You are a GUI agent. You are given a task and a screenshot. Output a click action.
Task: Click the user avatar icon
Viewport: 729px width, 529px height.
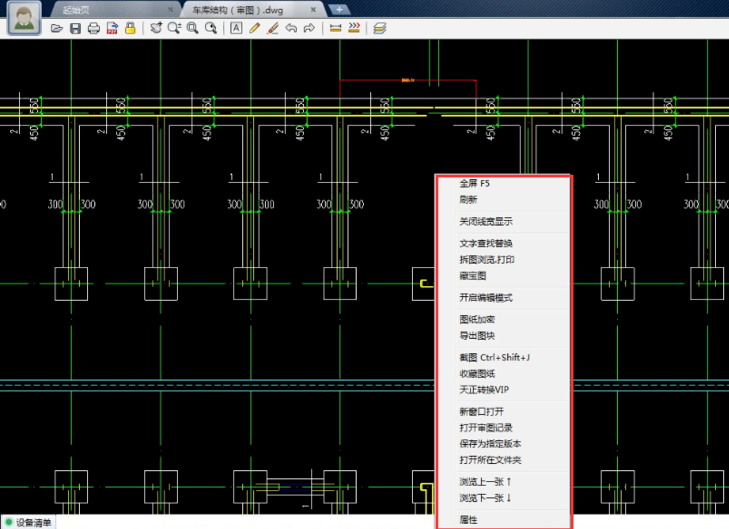coord(24,19)
